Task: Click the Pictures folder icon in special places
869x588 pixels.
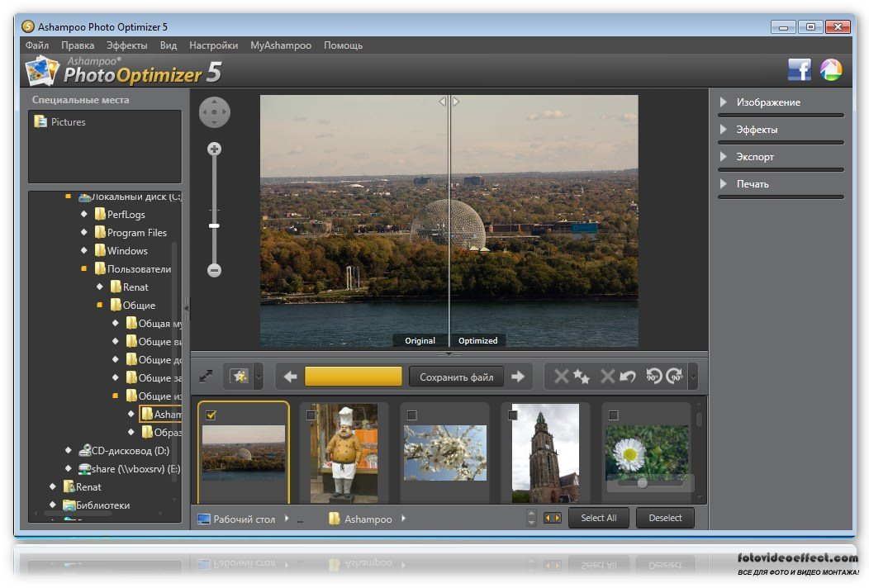Action: (x=40, y=121)
